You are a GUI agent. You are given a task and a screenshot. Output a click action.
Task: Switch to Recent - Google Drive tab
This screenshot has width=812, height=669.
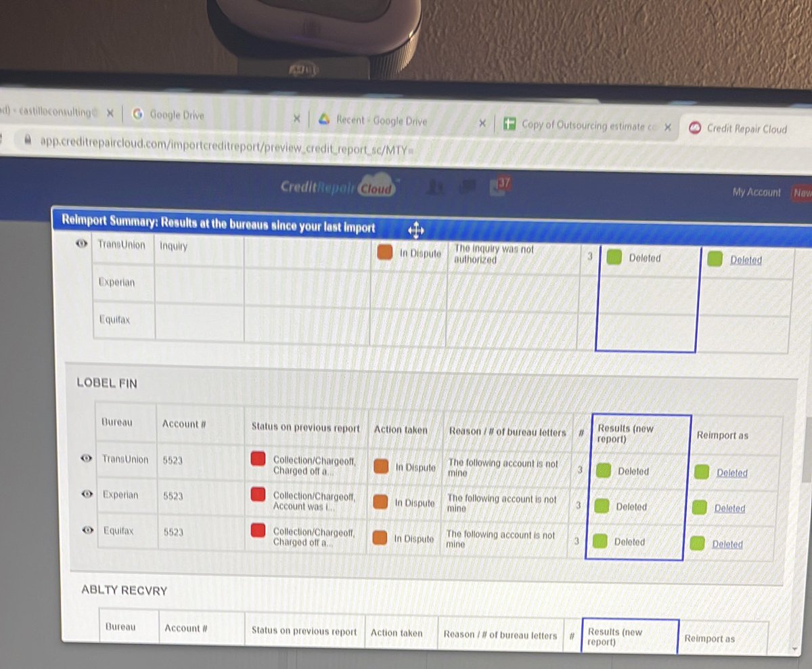pos(382,120)
